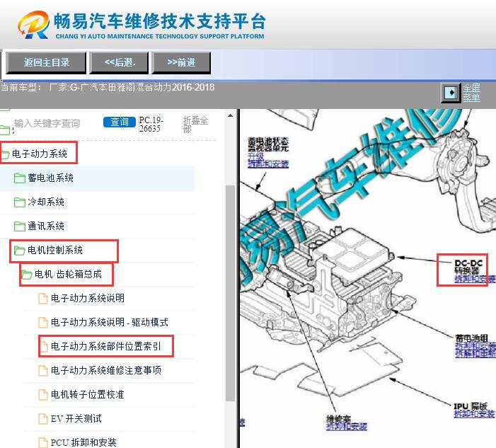
Task: Open 拆卸和安装 link under 蓄电池组
Action: (475, 346)
